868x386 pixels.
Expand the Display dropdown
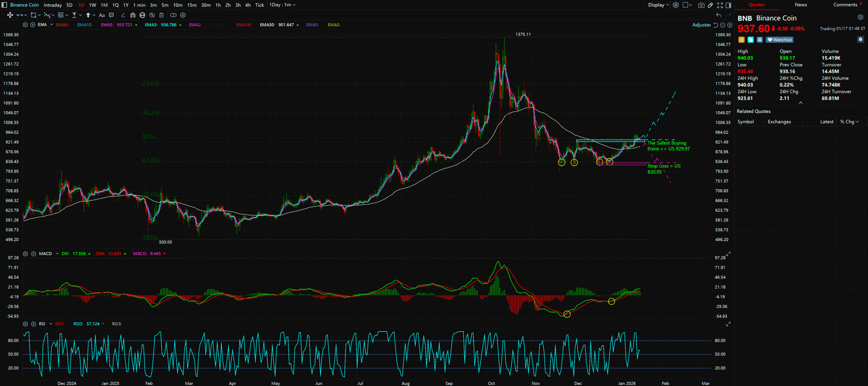click(x=659, y=5)
